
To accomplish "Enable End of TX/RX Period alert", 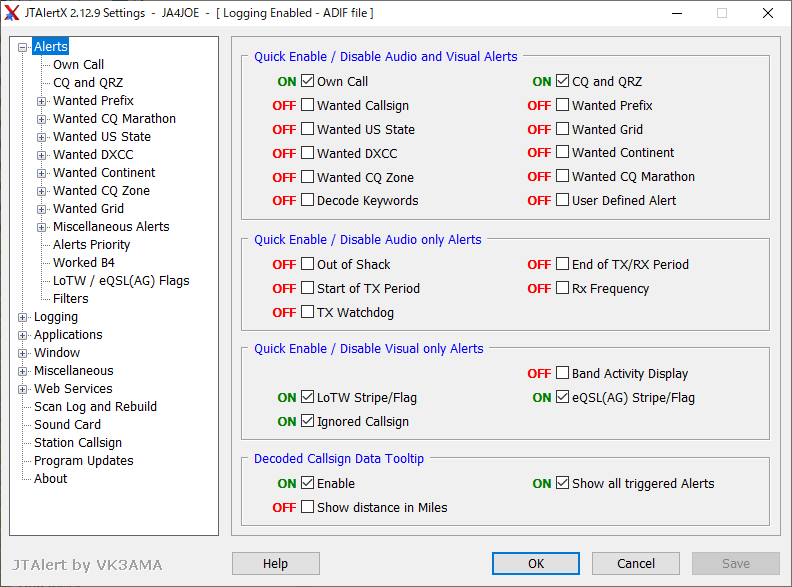I will click(562, 264).
